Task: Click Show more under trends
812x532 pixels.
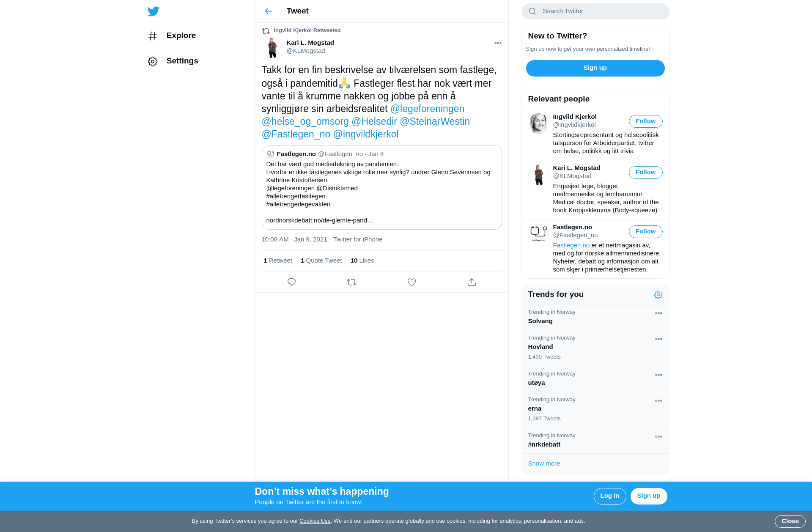Action: point(544,463)
